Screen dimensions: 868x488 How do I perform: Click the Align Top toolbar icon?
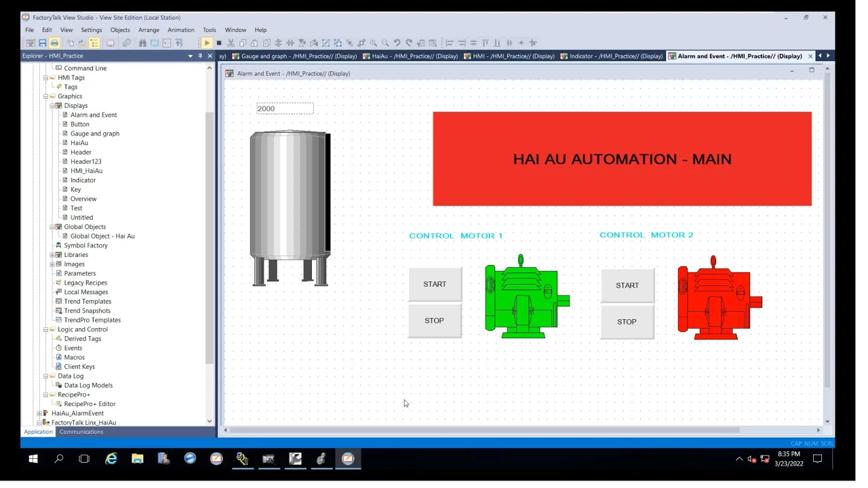point(486,43)
